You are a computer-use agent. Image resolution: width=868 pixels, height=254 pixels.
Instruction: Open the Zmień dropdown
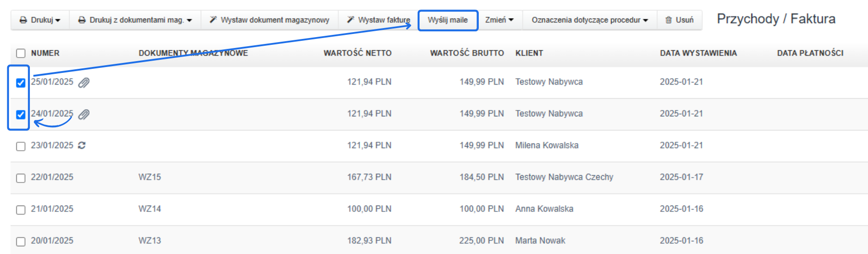tap(500, 20)
